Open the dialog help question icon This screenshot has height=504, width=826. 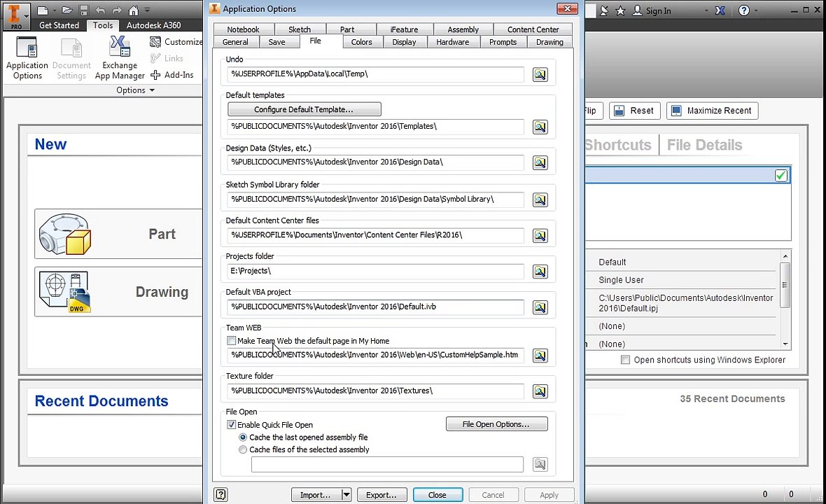tap(220, 494)
